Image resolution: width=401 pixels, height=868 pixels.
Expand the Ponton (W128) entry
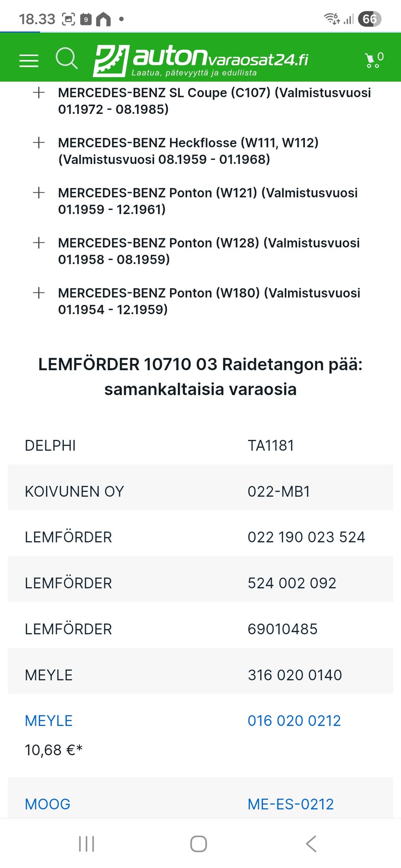pyautogui.click(x=39, y=243)
